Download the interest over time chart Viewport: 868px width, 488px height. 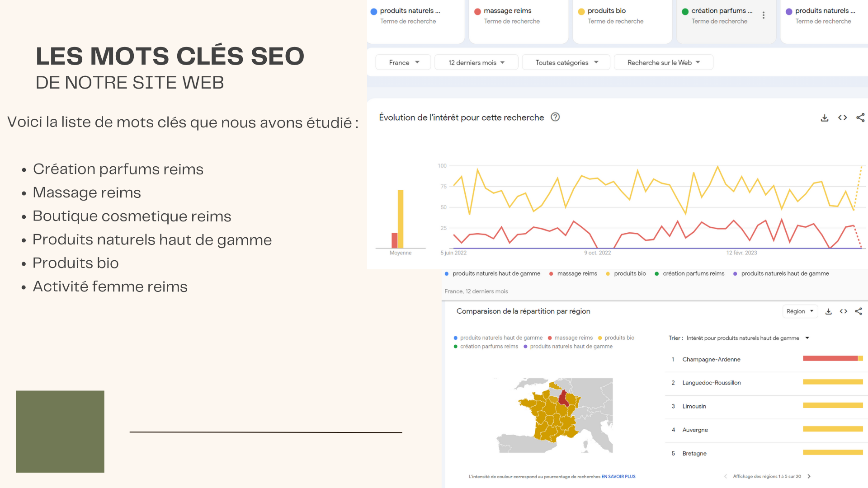click(825, 118)
